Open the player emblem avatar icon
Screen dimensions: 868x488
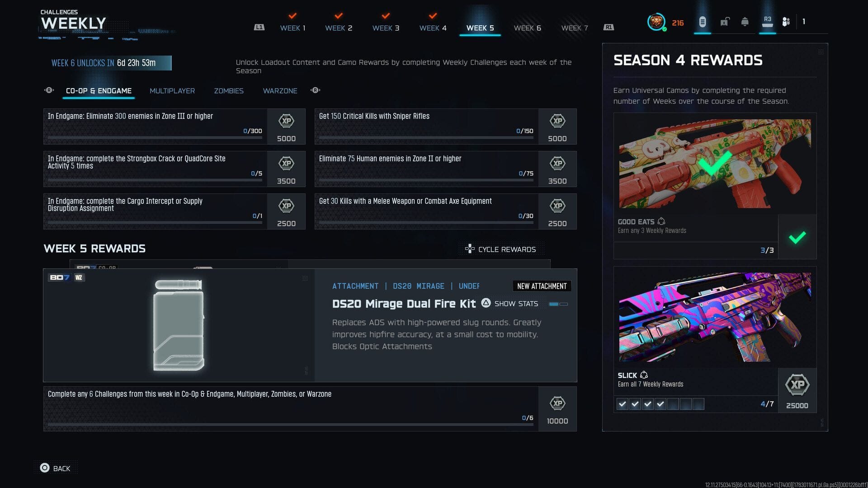click(656, 22)
